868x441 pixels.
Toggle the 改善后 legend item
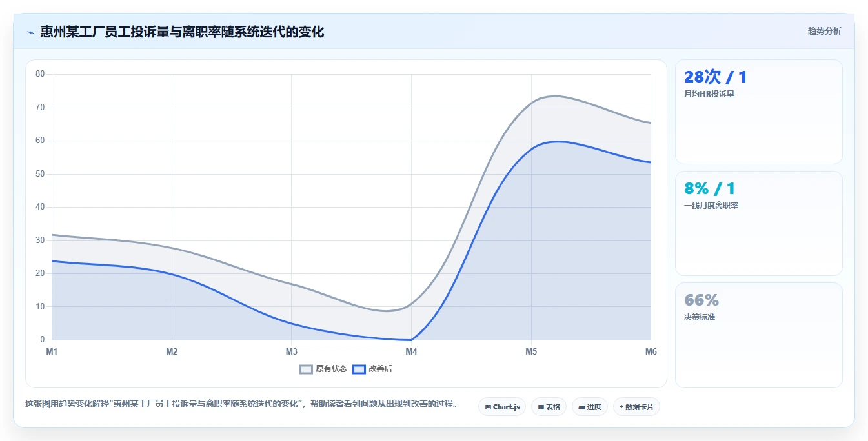pos(372,369)
